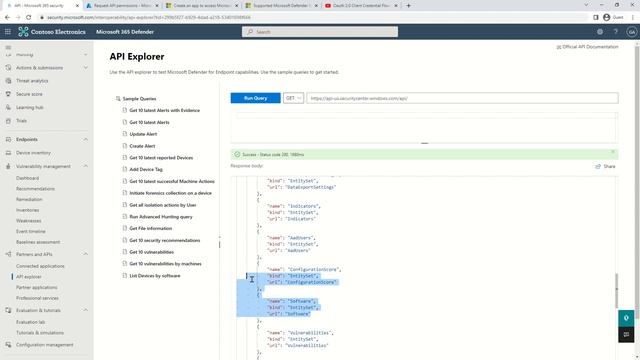The image size is (640, 360).
Task: Open the app launcher waffle icon
Action: tap(8, 31)
